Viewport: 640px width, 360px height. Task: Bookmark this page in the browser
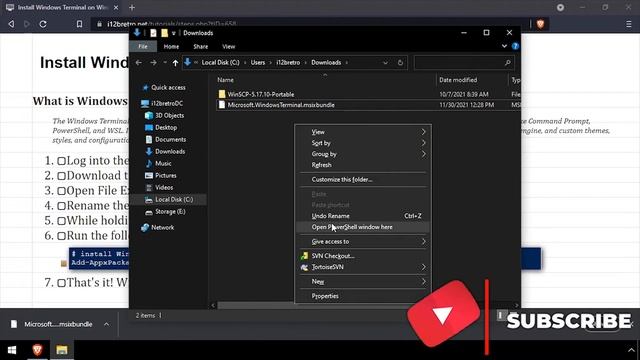[x=79, y=24]
